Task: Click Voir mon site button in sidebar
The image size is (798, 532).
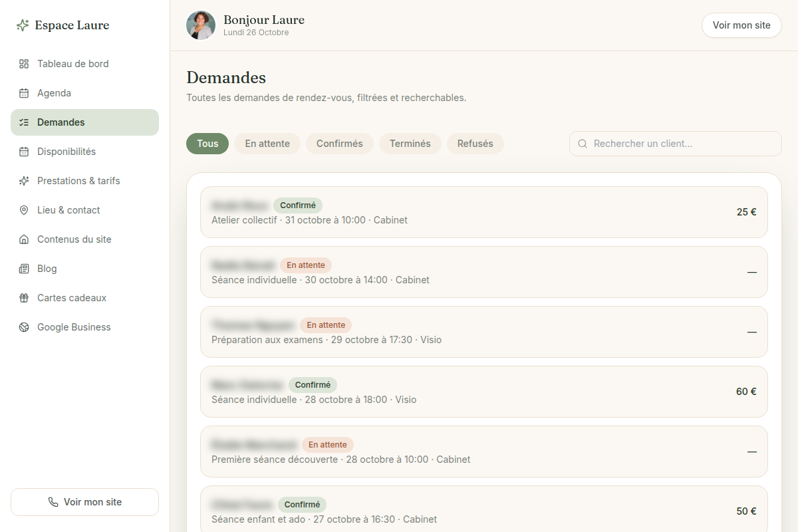Action: tap(84, 502)
